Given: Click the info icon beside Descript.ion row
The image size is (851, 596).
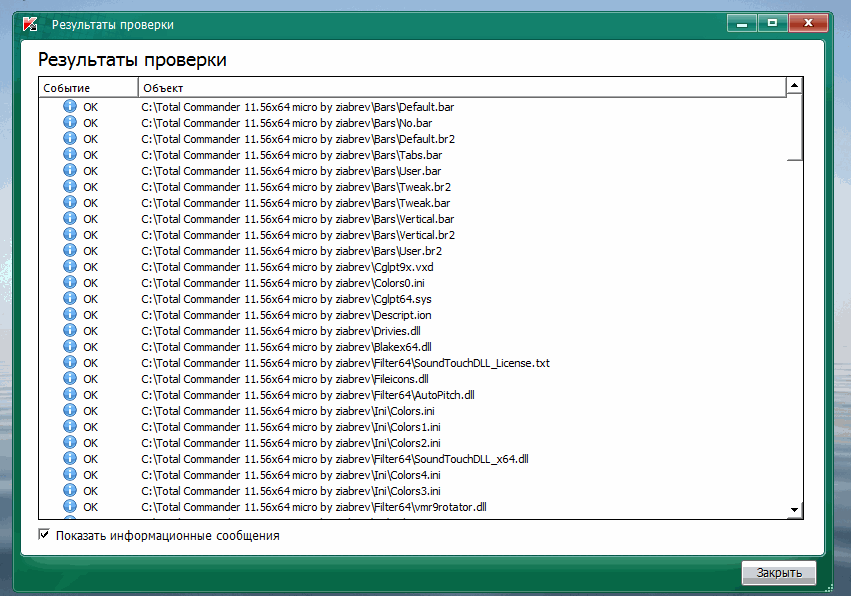Looking at the screenshot, I should pyautogui.click(x=70, y=314).
